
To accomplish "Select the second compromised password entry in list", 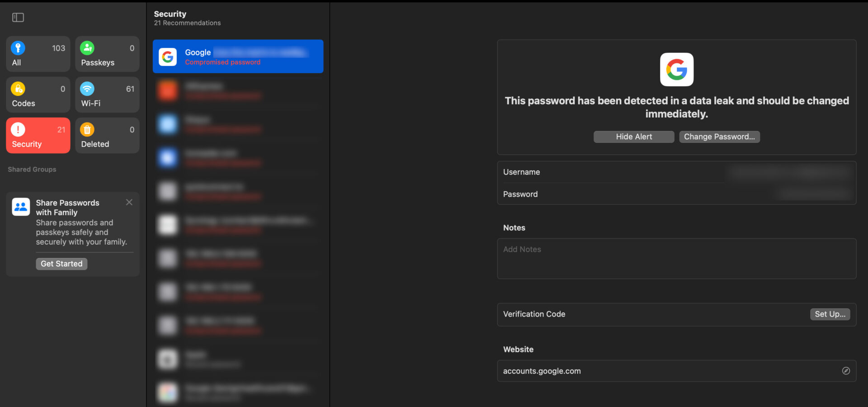I will pos(238,90).
